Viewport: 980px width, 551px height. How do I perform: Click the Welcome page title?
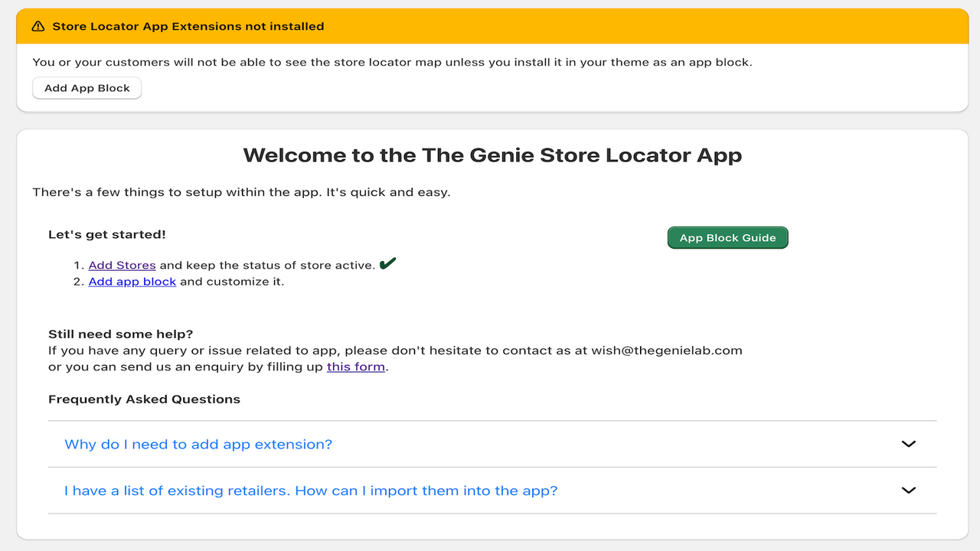(x=492, y=155)
